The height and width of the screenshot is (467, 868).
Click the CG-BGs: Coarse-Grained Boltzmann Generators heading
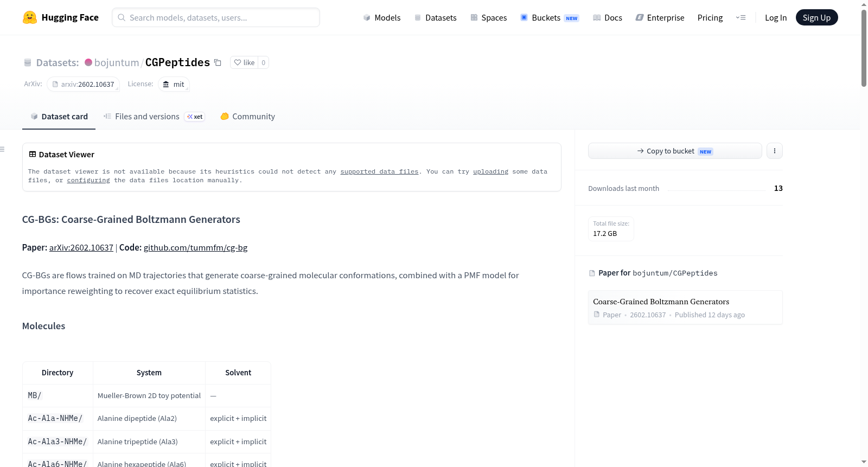[131, 220]
